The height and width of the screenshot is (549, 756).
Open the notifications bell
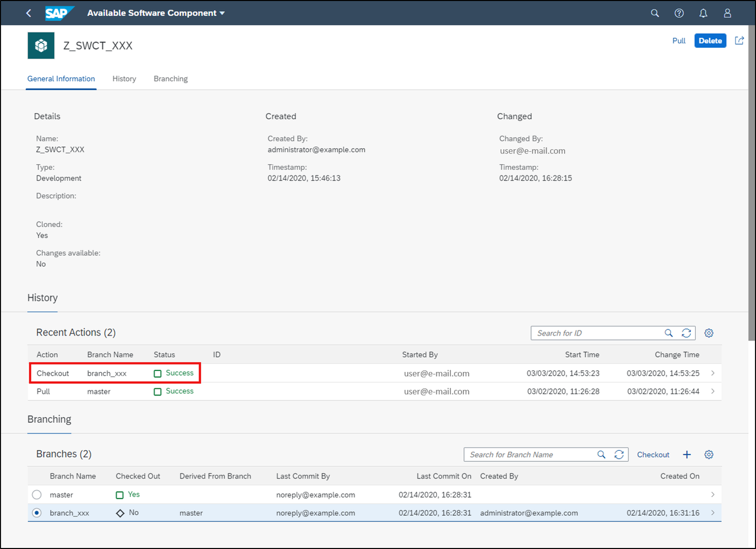click(x=703, y=13)
